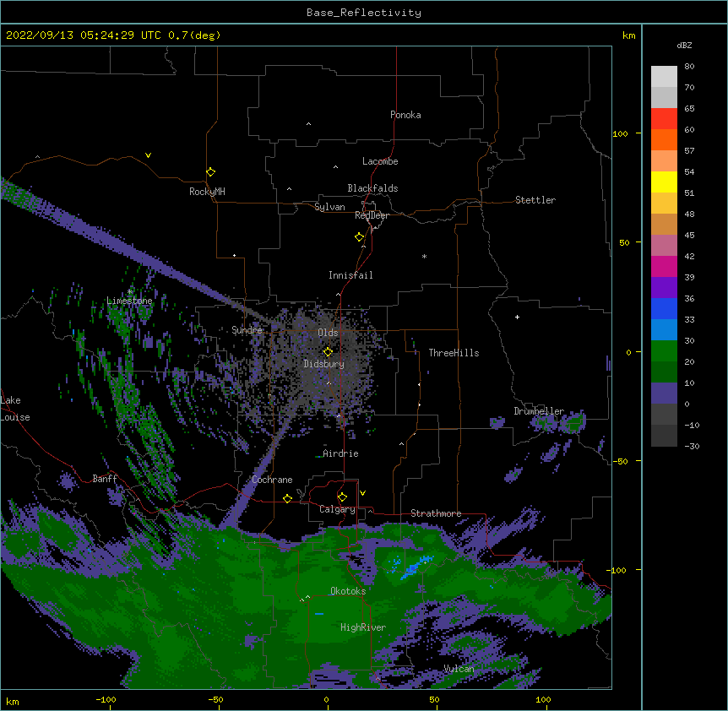728x711 pixels.
Task: Click the km unit label at the upper right
Action: (x=628, y=35)
